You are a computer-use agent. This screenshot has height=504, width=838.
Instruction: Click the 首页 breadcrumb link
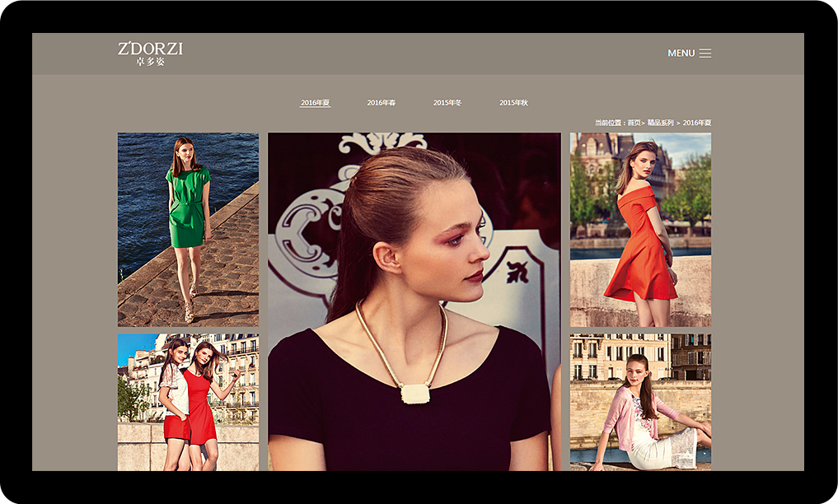tap(634, 123)
